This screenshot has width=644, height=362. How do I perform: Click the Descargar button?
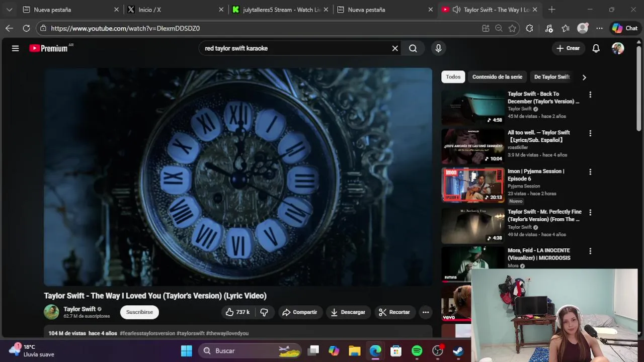point(348,312)
